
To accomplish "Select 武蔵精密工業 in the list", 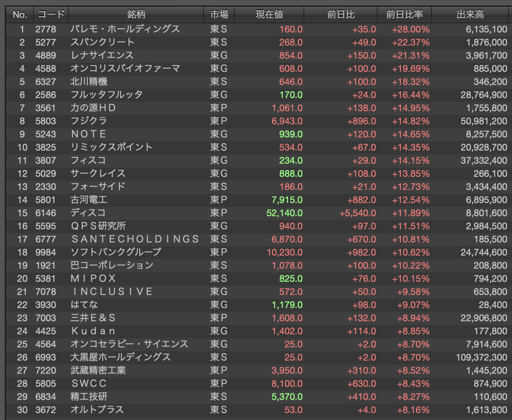I will 98,371.
